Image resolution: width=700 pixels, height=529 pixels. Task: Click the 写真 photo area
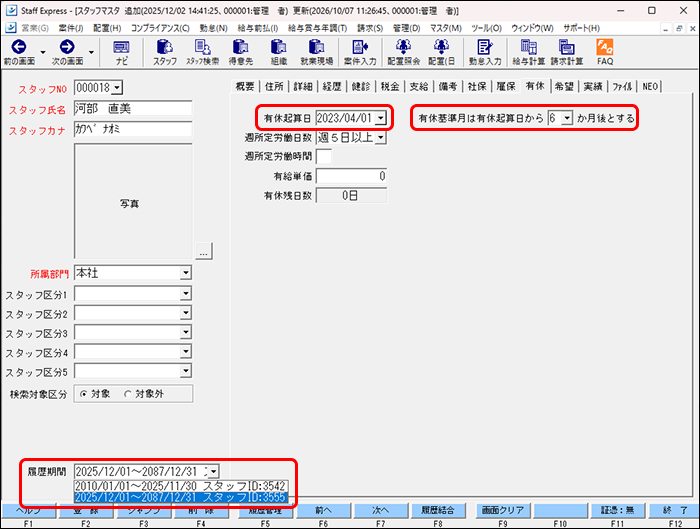[133, 201]
